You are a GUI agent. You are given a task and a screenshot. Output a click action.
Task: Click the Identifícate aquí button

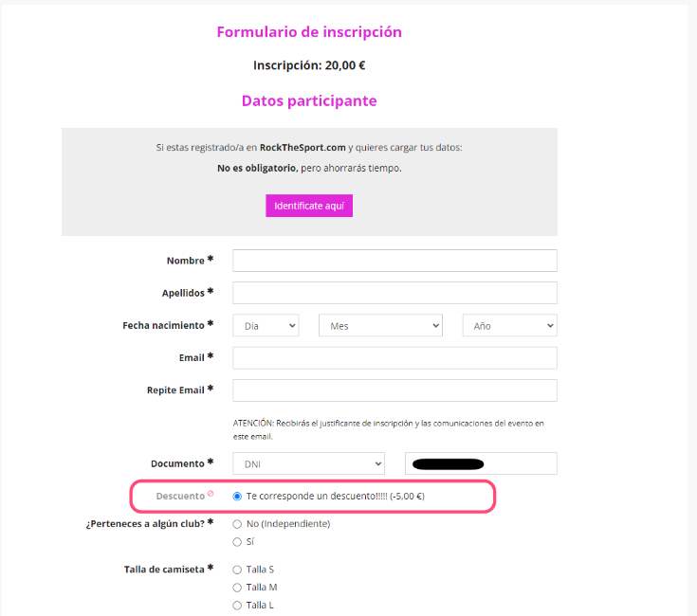(x=309, y=206)
